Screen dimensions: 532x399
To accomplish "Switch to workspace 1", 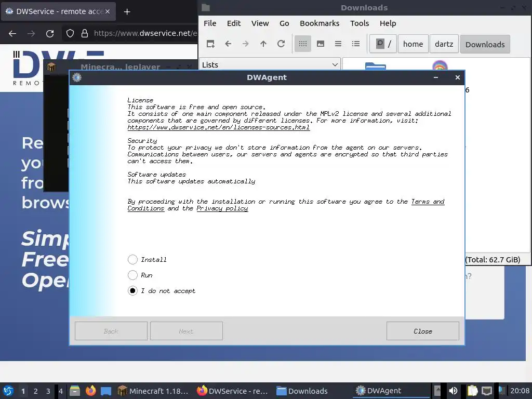I will tap(23, 391).
